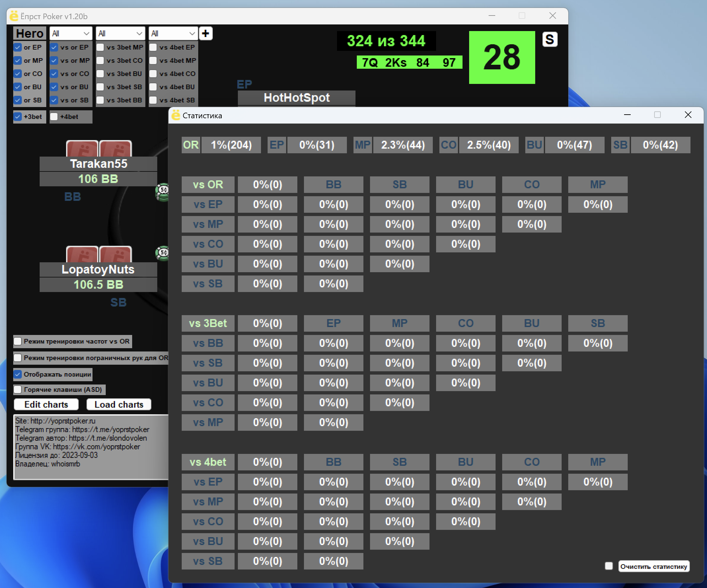Screen dimensions: 707x588
Task: Click the Ёпрст Poker app icon in title bar
Action: [x=14, y=16]
